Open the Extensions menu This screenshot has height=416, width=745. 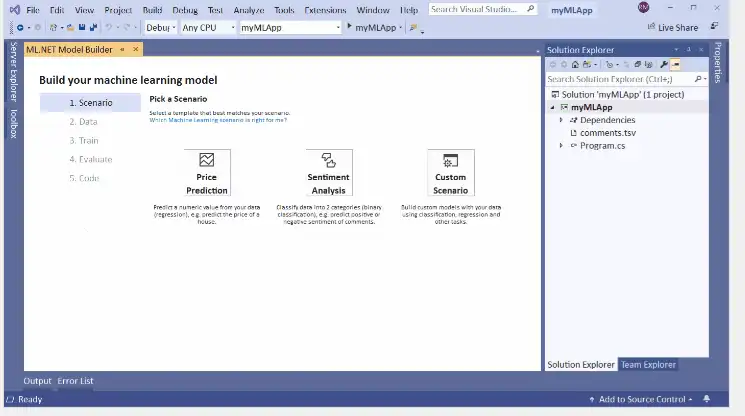(x=325, y=10)
